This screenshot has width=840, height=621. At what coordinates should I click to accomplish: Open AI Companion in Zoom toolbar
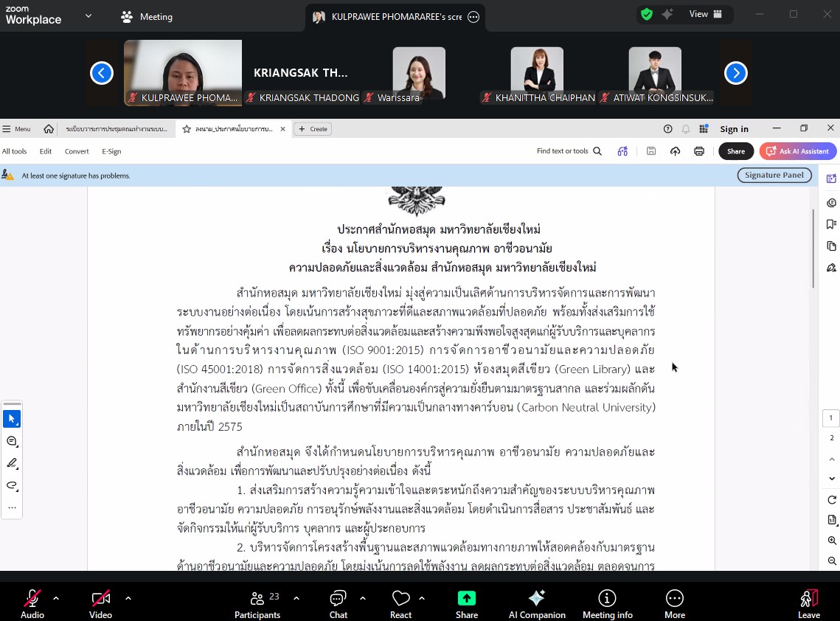[x=537, y=603]
